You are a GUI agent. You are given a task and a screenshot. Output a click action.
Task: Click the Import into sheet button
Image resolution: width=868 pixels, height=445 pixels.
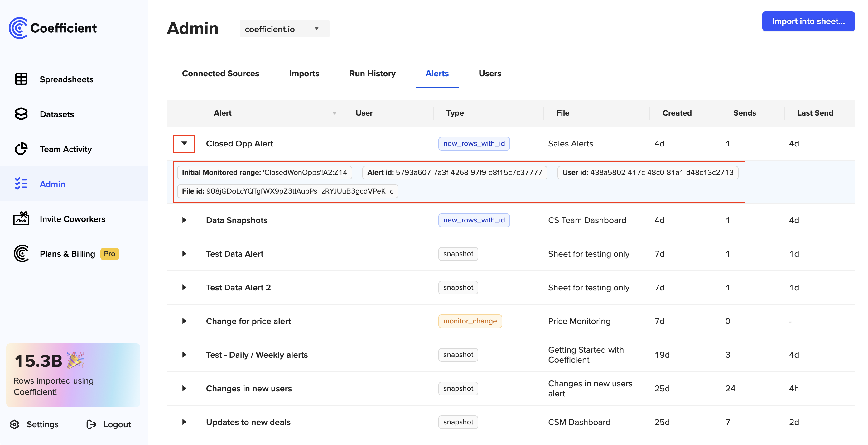(808, 21)
